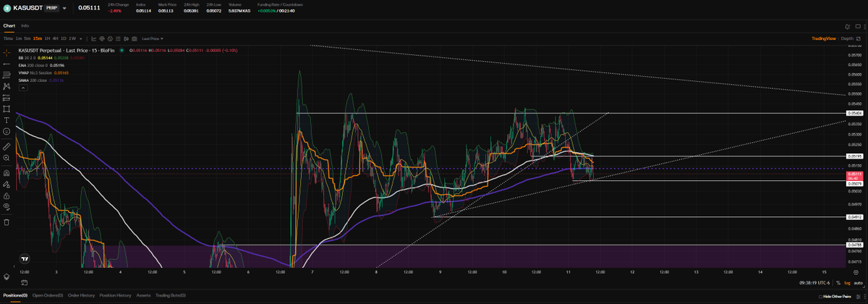Lock all drawing tools
This screenshot has width=868, height=304.
point(7,196)
